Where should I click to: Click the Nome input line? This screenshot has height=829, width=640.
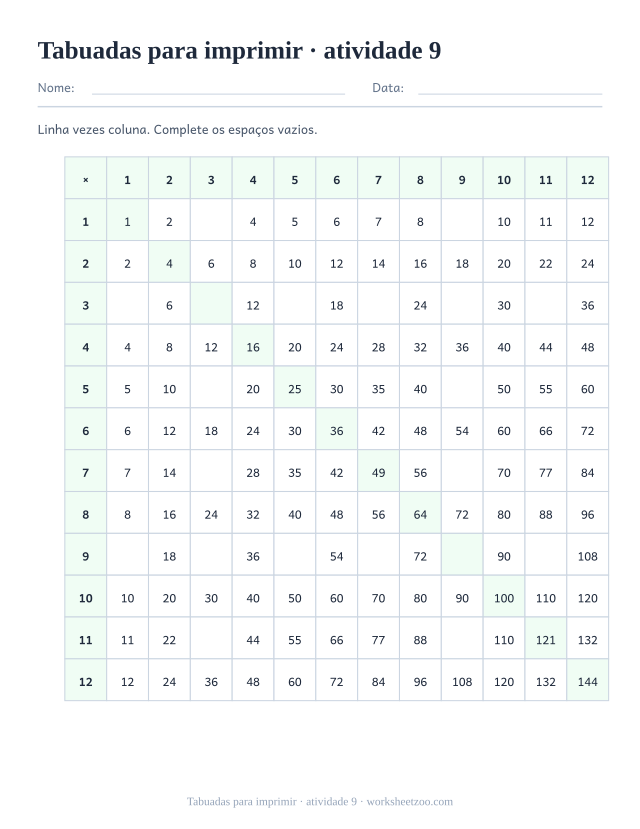[x=218, y=88]
